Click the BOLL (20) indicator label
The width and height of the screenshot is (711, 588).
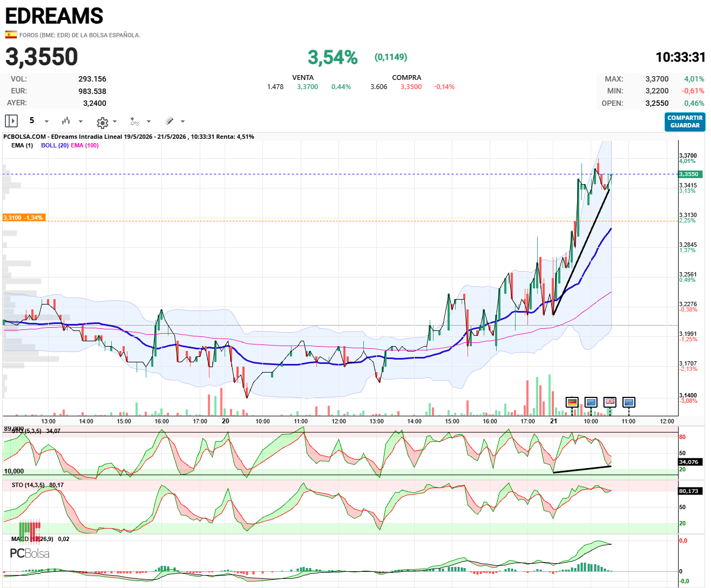(x=55, y=145)
